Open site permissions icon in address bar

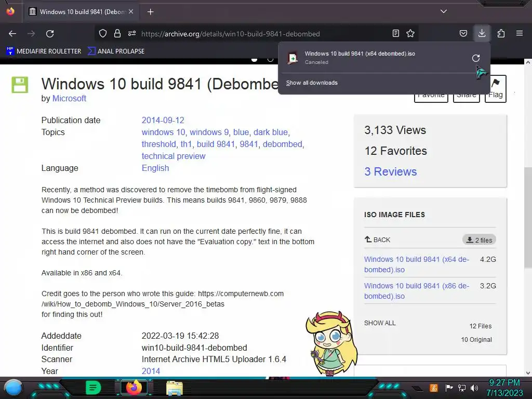coord(132,33)
